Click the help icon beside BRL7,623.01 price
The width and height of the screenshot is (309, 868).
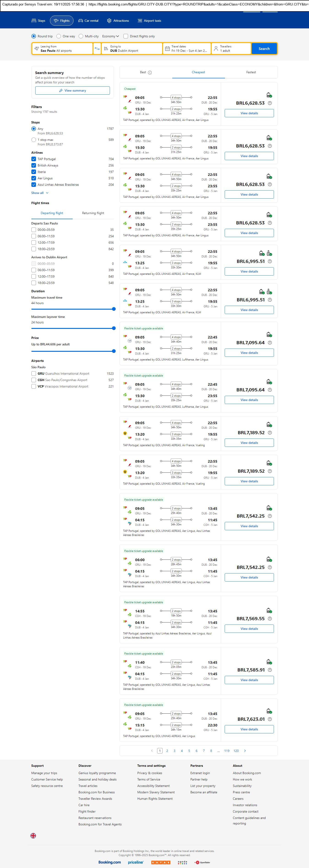270,719
